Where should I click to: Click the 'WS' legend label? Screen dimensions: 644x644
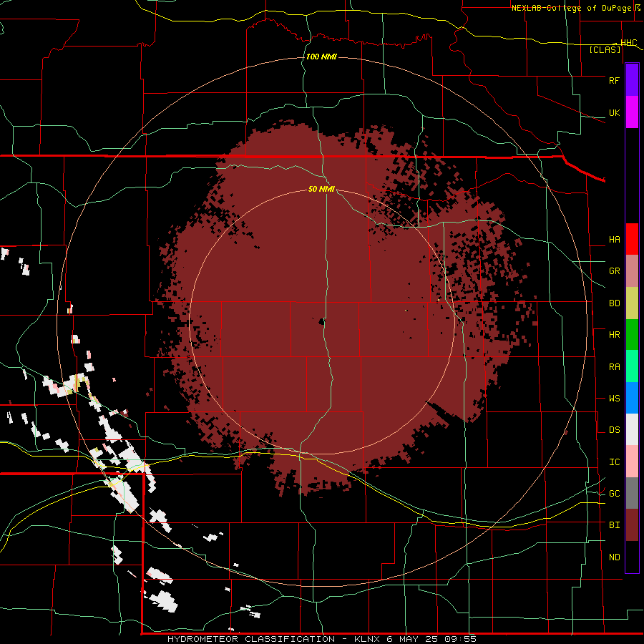(614, 399)
